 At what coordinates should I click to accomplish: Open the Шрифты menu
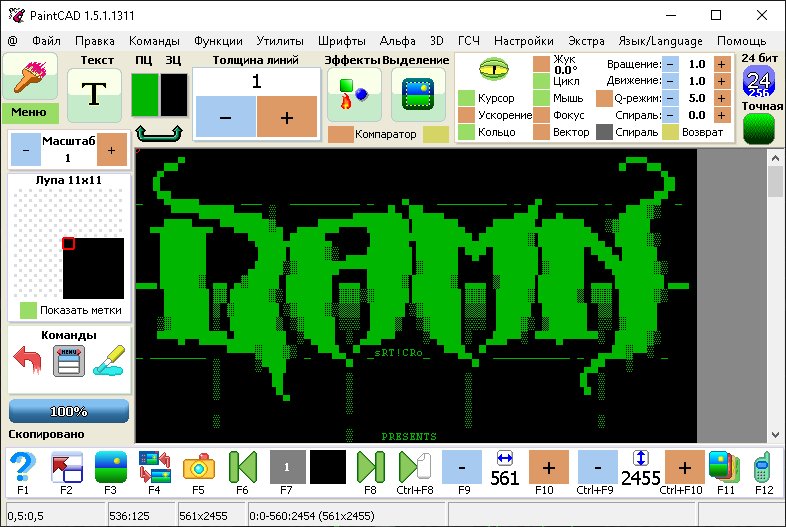tap(341, 41)
